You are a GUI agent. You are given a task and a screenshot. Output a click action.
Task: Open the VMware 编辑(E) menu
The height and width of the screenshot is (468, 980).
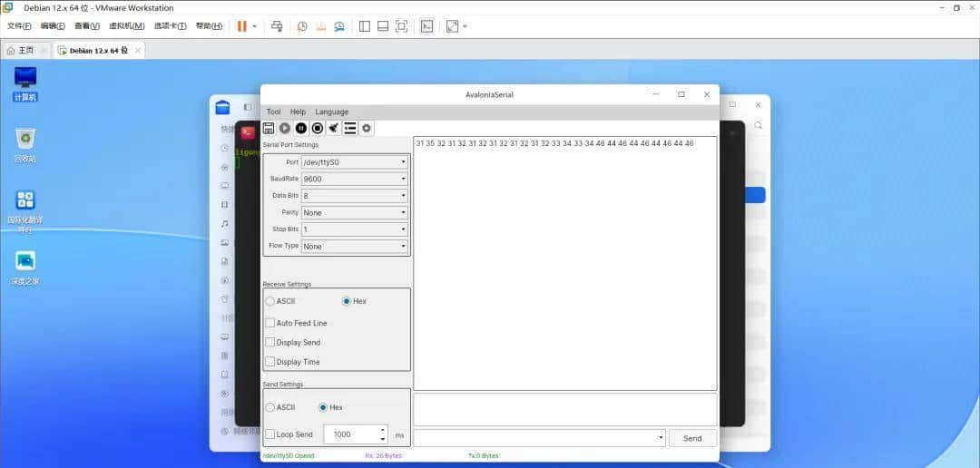click(53, 26)
